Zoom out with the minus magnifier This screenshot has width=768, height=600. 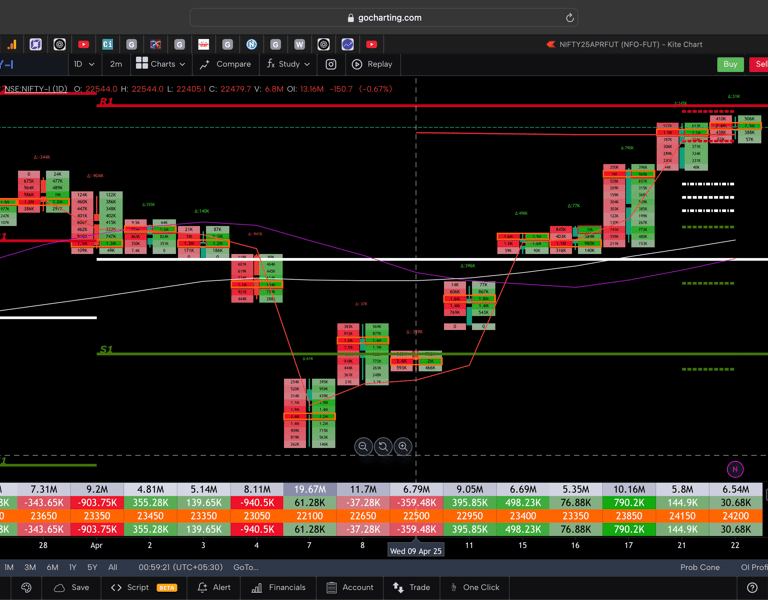click(x=363, y=446)
